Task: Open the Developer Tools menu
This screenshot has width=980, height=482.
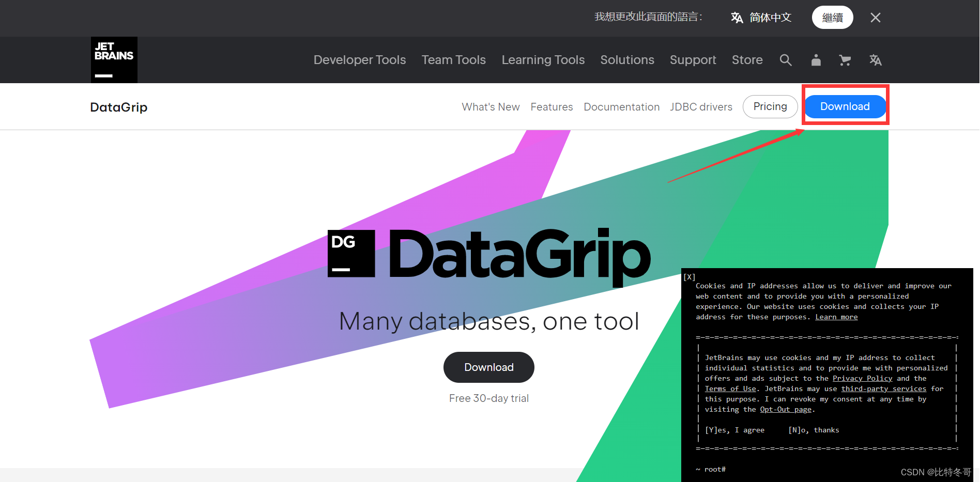Action: pyautogui.click(x=360, y=60)
